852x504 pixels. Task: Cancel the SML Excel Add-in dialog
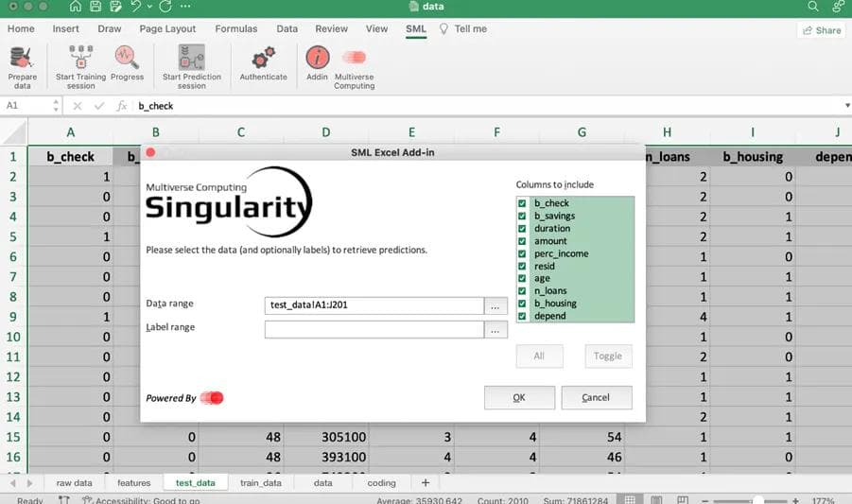pos(596,397)
